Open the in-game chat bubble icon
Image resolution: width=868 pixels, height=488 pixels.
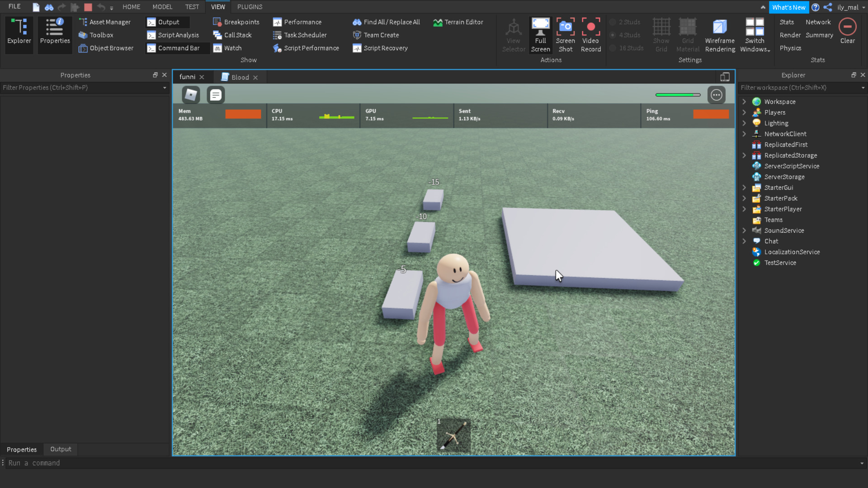tap(216, 95)
